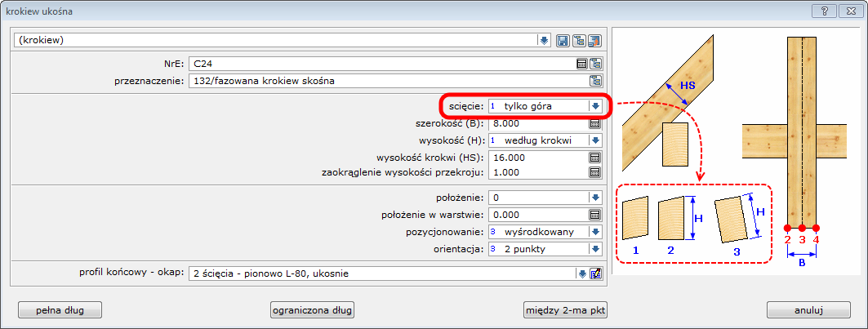Expand the (krokiew) preset dropdown at top
868x329 pixels.
pos(544,40)
